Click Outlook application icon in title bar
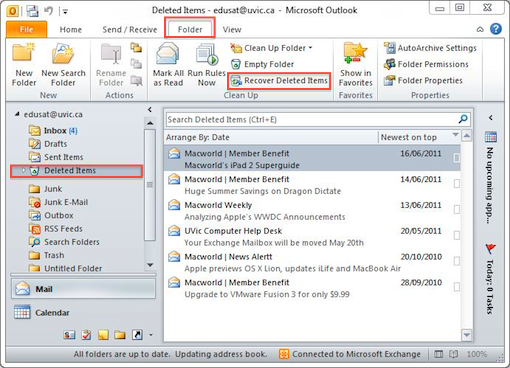This screenshot has width=510, height=368. click(x=13, y=11)
